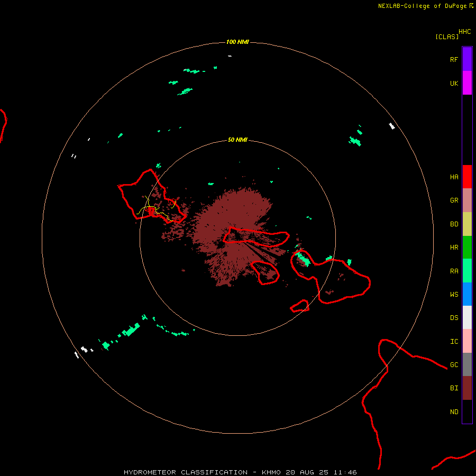The width and height of the screenshot is (476, 476).
Task: Click the DS white legend swatch
Action: click(467, 317)
